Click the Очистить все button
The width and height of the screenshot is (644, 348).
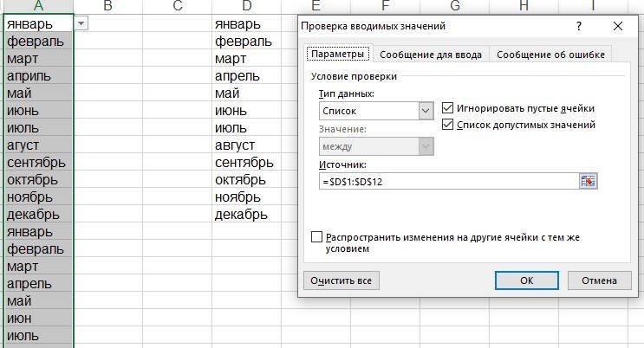(x=342, y=280)
